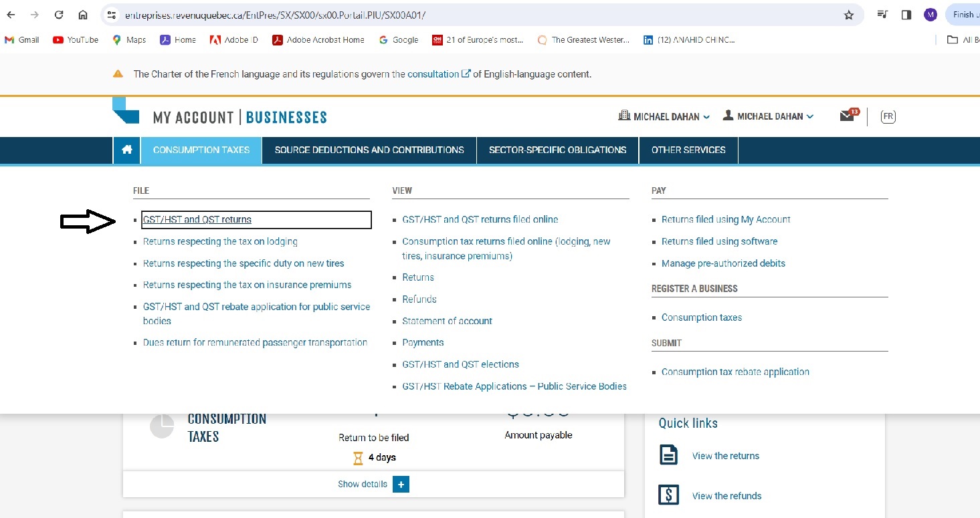Expand the user MICHAEL DAHAN dropdown

point(769,116)
